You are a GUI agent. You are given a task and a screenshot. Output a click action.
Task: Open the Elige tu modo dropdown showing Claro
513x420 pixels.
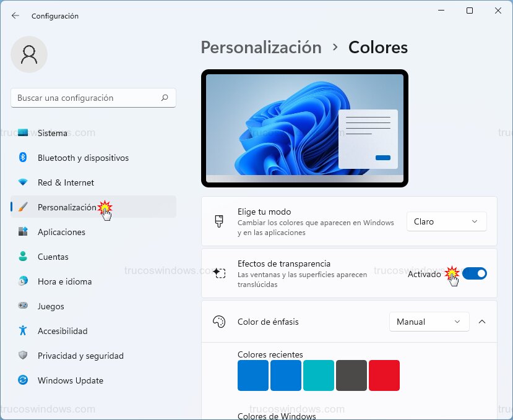(x=446, y=221)
